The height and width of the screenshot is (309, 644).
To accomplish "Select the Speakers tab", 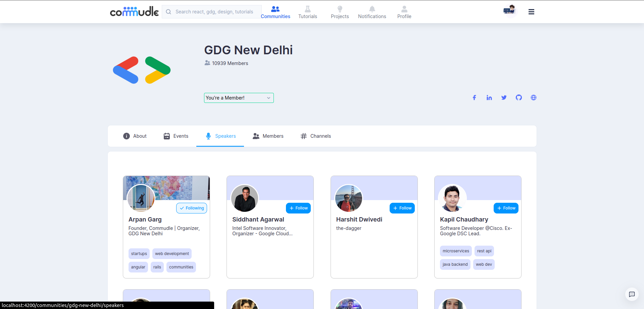I will pos(220,136).
